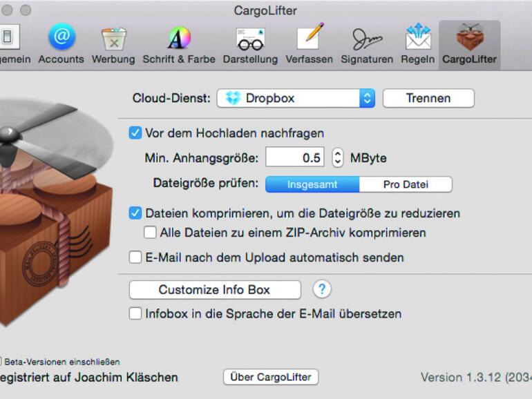This screenshot has height=399, width=532.
Task: Open the Accounts preferences pane
Action: click(x=61, y=43)
